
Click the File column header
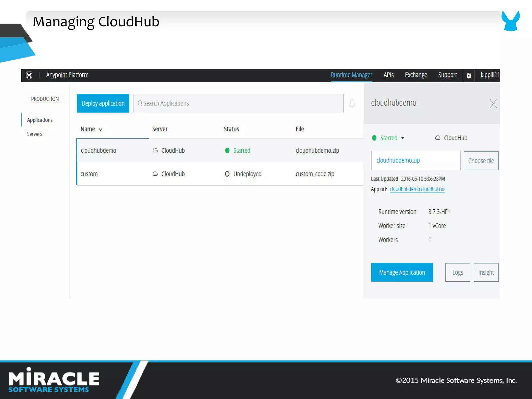coord(300,129)
